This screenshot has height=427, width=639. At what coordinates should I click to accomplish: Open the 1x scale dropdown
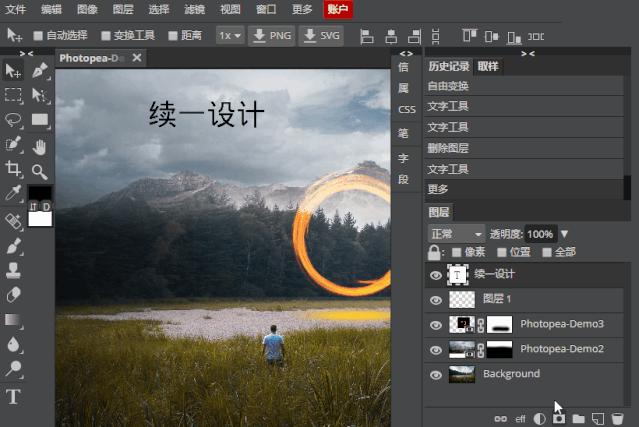(x=230, y=36)
